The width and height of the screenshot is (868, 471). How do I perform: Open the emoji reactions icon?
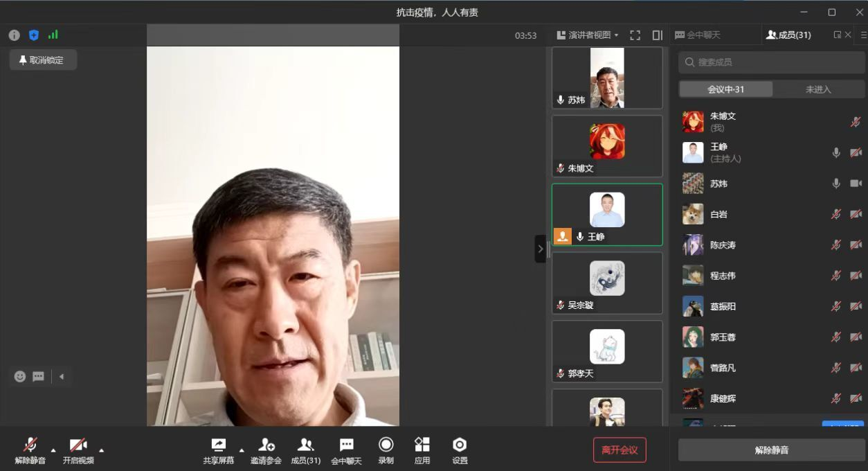coord(20,376)
